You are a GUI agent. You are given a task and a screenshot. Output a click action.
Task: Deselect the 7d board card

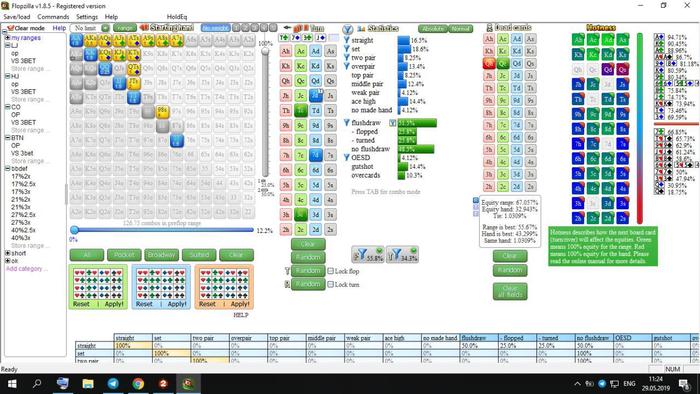[x=316, y=155]
